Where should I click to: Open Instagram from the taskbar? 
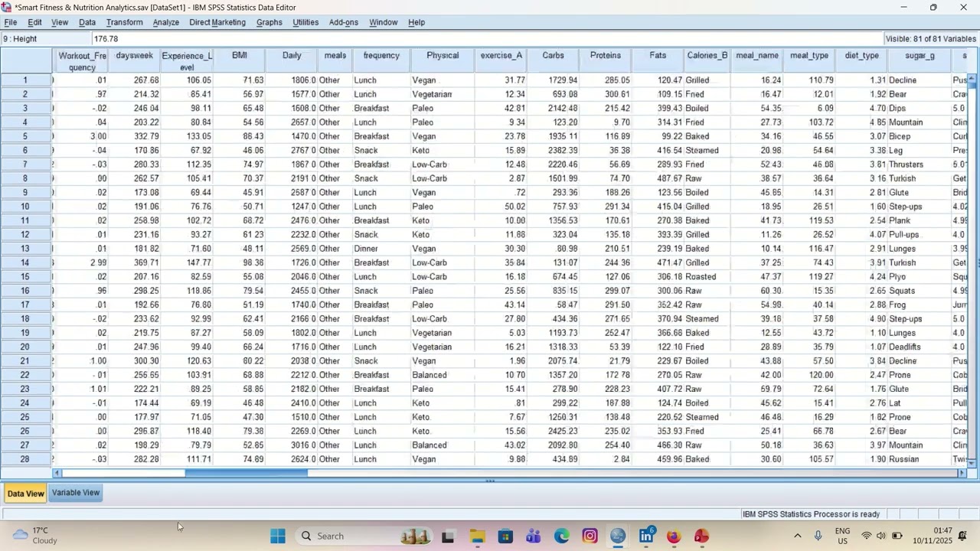pyautogui.click(x=590, y=536)
